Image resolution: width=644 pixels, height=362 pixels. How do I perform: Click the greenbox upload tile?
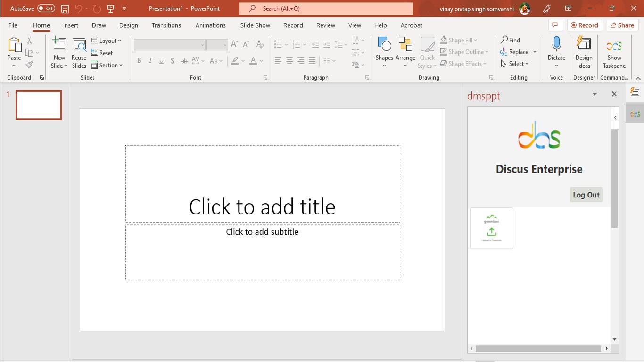(x=491, y=228)
